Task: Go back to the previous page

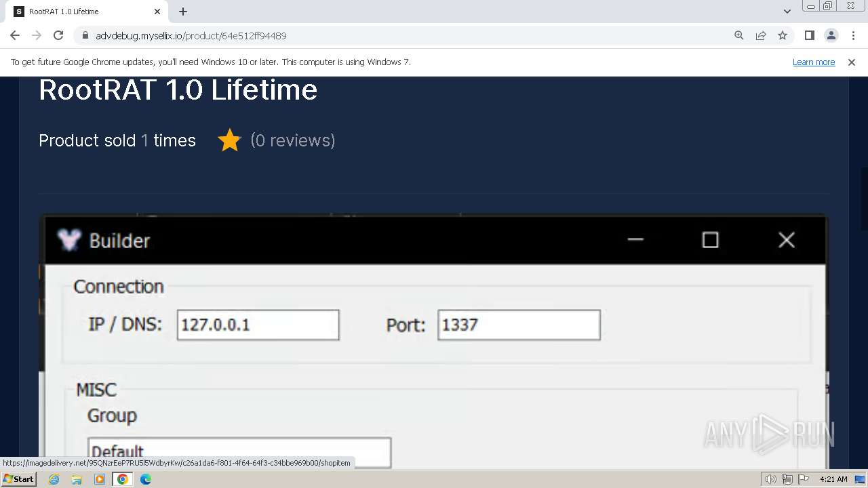Action: (x=15, y=35)
